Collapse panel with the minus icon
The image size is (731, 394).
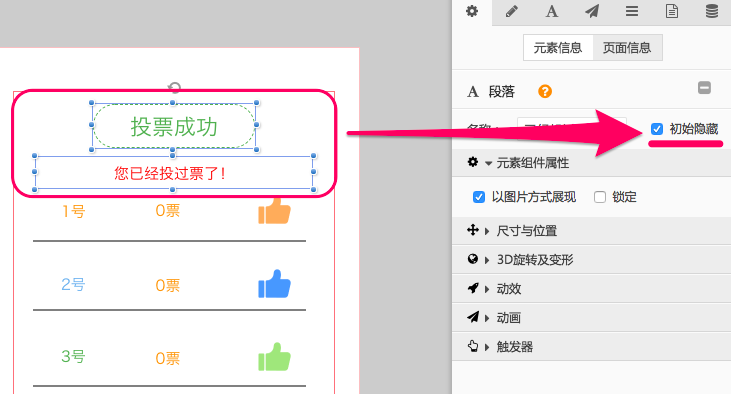704,88
